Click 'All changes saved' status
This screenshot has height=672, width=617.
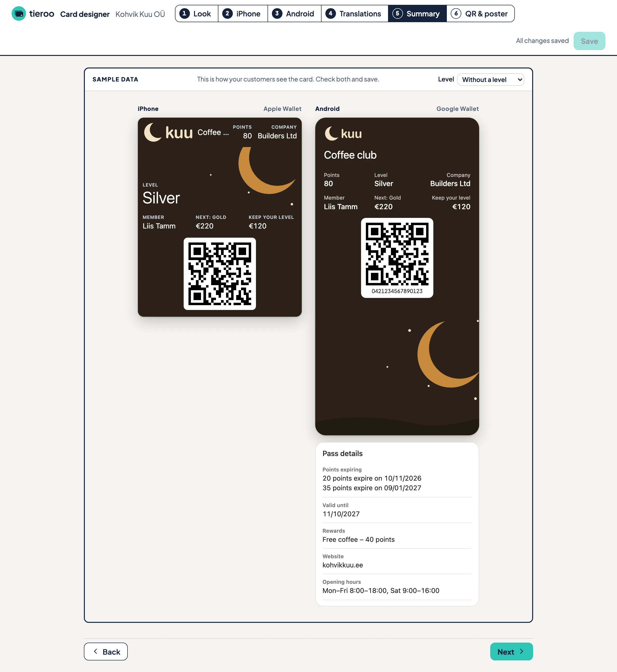point(542,41)
